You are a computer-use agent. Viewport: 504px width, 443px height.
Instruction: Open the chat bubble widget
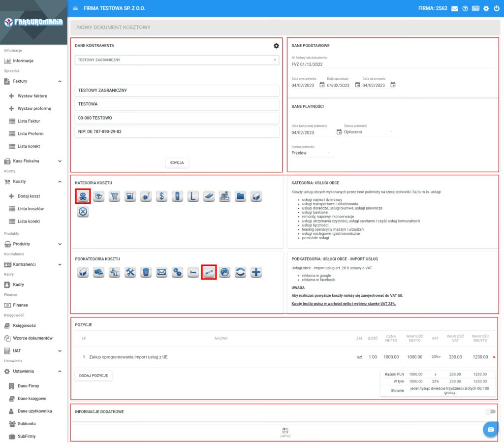click(491, 430)
